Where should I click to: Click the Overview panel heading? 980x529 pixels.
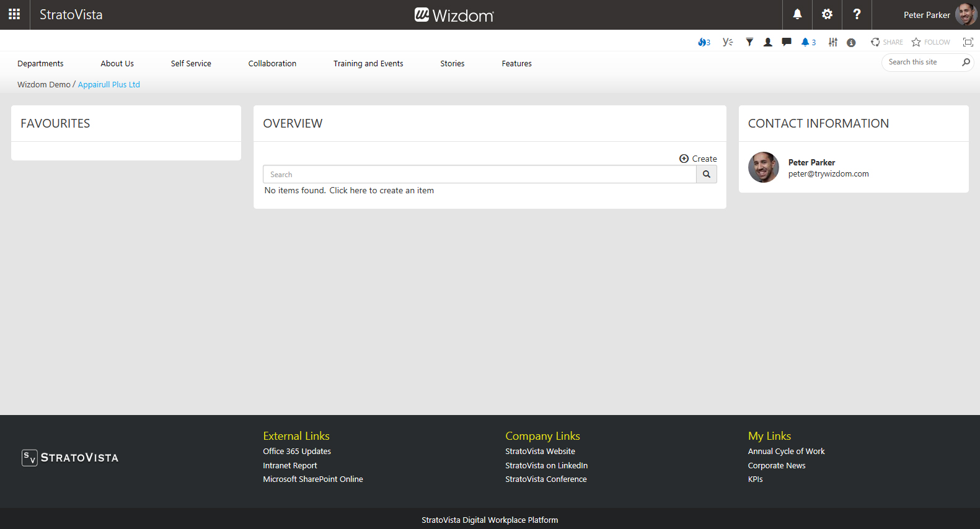[293, 123]
